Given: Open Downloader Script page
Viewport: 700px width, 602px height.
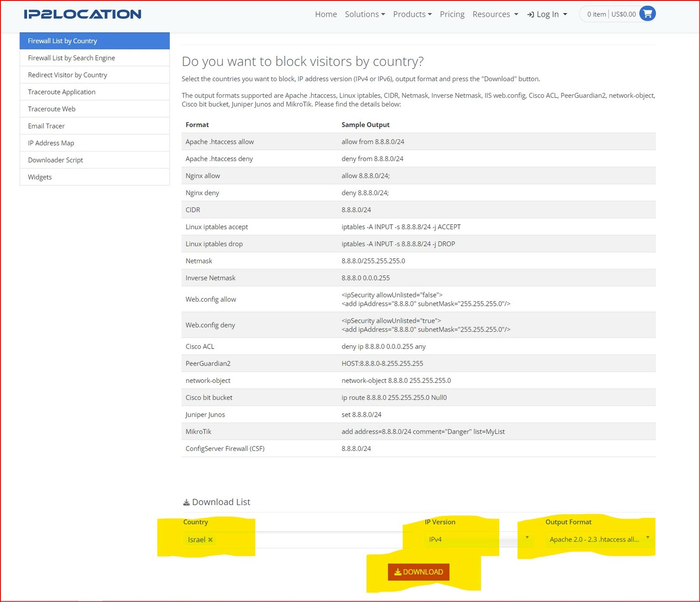Looking at the screenshot, I should click(x=95, y=160).
